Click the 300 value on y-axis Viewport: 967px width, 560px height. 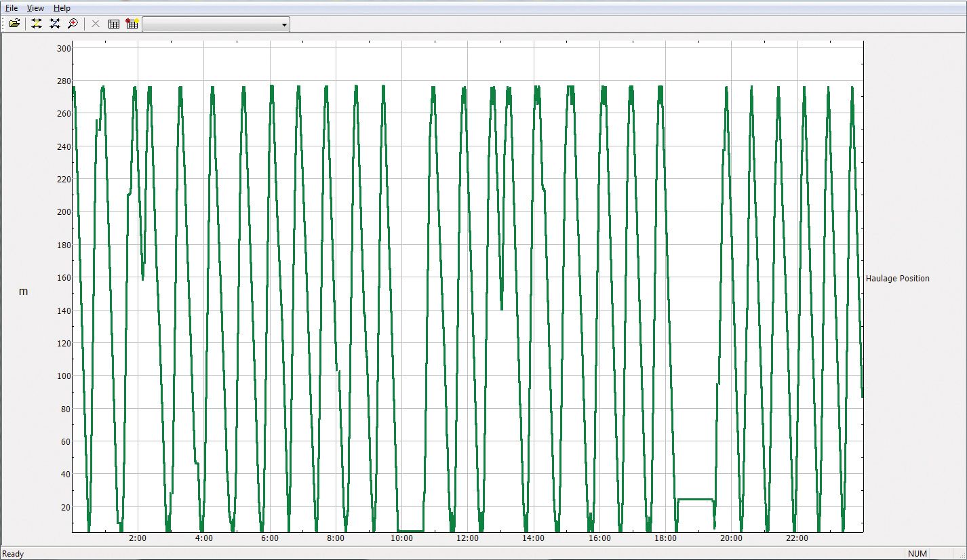pos(64,48)
